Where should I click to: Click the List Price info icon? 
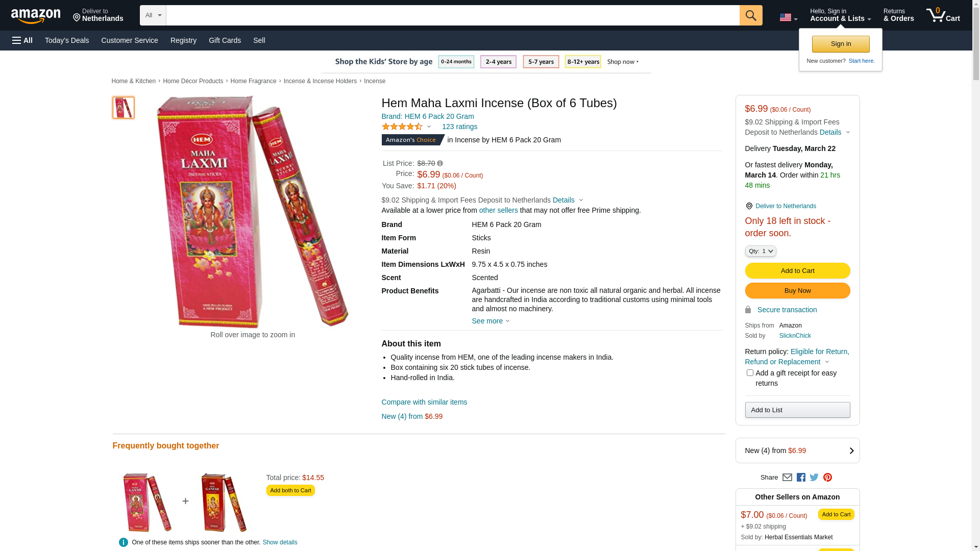(x=440, y=164)
